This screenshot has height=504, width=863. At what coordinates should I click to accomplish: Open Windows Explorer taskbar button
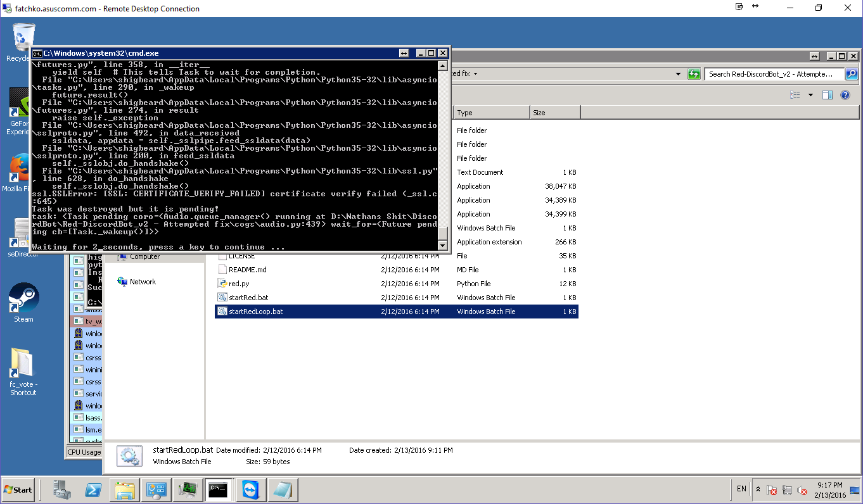click(125, 490)
